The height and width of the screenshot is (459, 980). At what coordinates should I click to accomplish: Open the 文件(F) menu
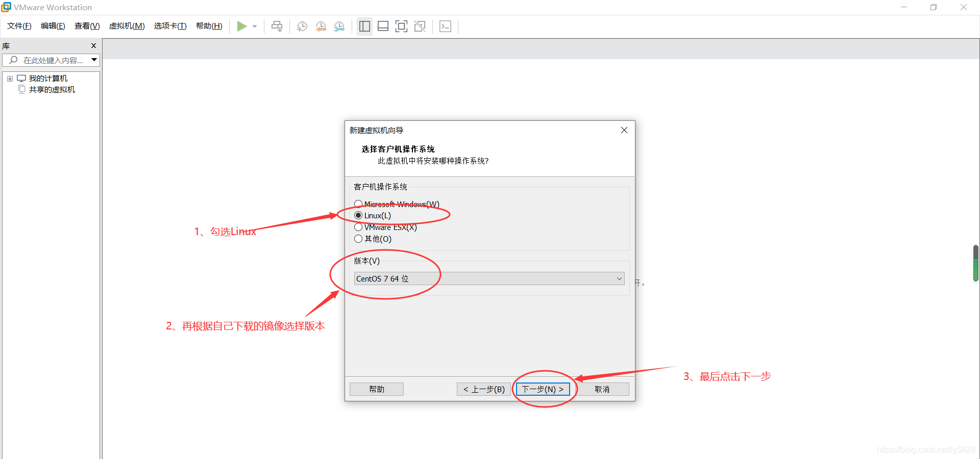[19, 26]
